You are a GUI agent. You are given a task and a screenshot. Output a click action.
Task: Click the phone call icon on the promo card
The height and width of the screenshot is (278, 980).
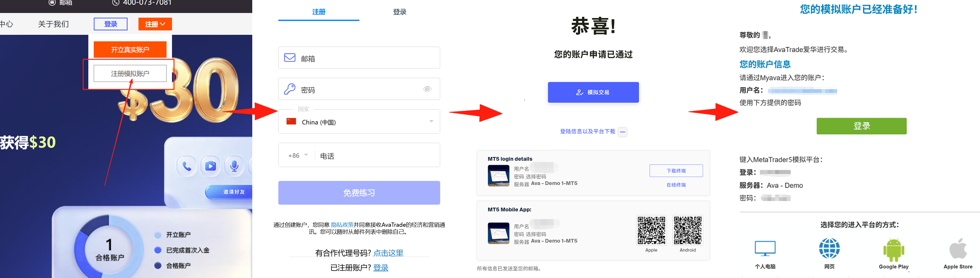click(186, 166)
